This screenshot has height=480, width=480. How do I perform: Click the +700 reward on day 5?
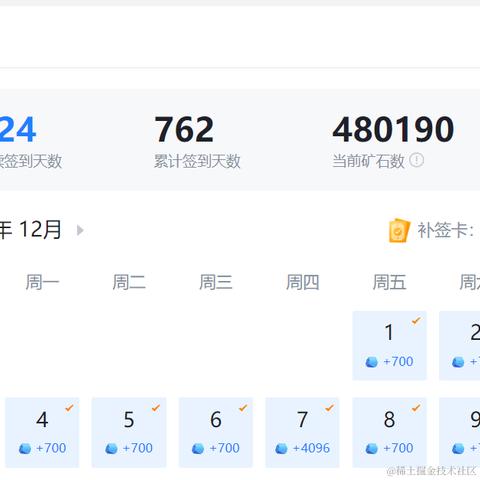point(138,448)
